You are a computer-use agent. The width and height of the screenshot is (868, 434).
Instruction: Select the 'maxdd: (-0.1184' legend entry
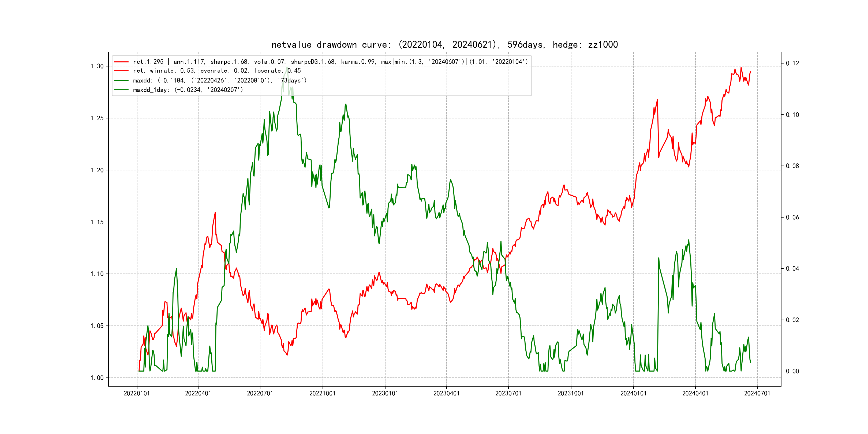pyautogui.click(x=220, y=81)
